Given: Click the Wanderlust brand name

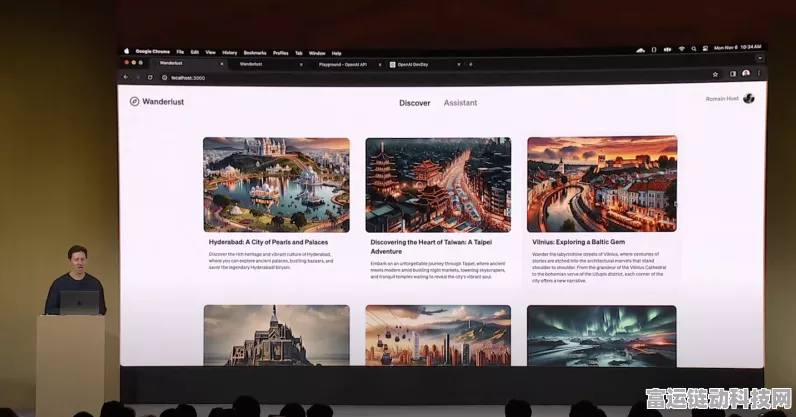Looking at the screenshot, I should pos(163,102).
